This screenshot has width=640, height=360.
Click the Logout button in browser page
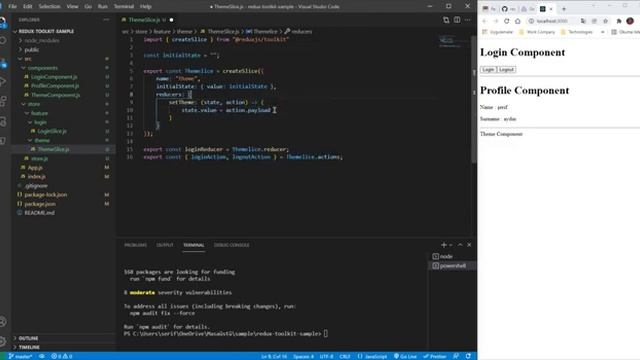pyautogui.click(x=506, y=69)
